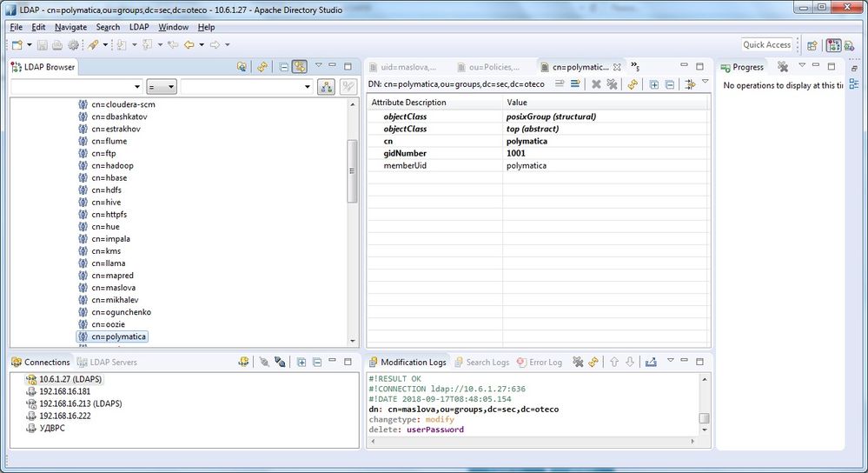This screenshot has width=868, height=473.
Task: Select the cn=hadoop entry in tree
Action: tap(113, 165)
